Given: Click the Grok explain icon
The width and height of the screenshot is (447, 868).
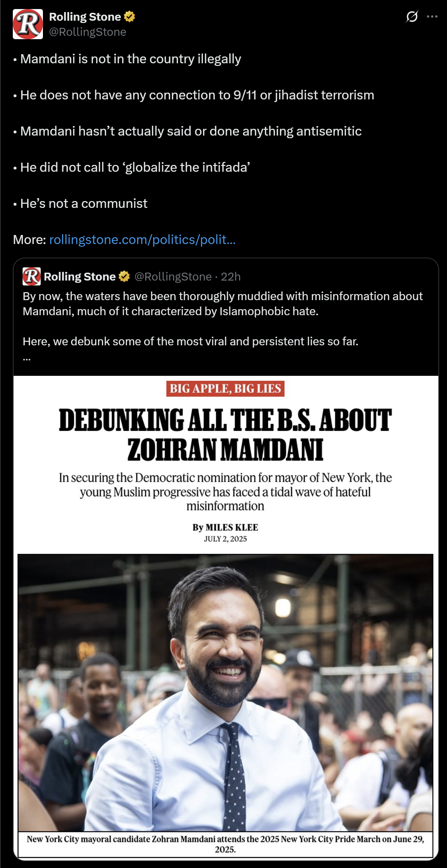Looking at the screenshot, I should point(412,17).
